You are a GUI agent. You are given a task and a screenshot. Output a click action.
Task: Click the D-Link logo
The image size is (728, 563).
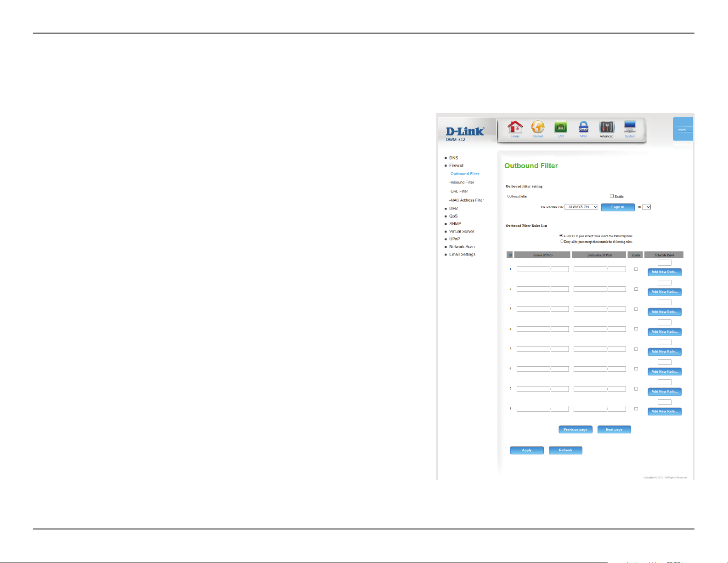pyautogui.click(x=465, y=131)
